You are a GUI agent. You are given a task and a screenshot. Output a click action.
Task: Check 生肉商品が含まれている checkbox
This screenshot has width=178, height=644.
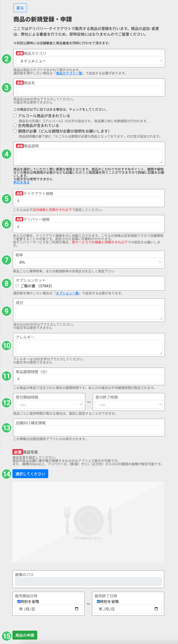[15, 125]
